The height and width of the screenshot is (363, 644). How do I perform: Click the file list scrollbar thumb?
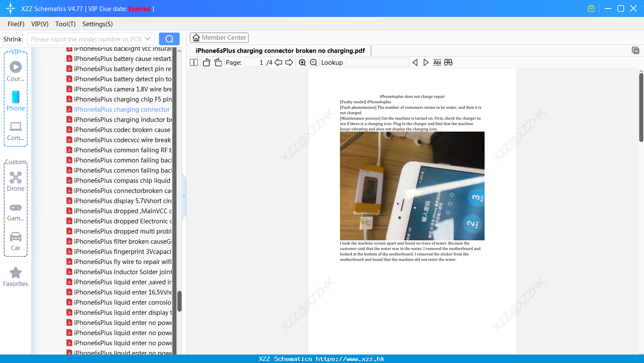tap(179, 301)
